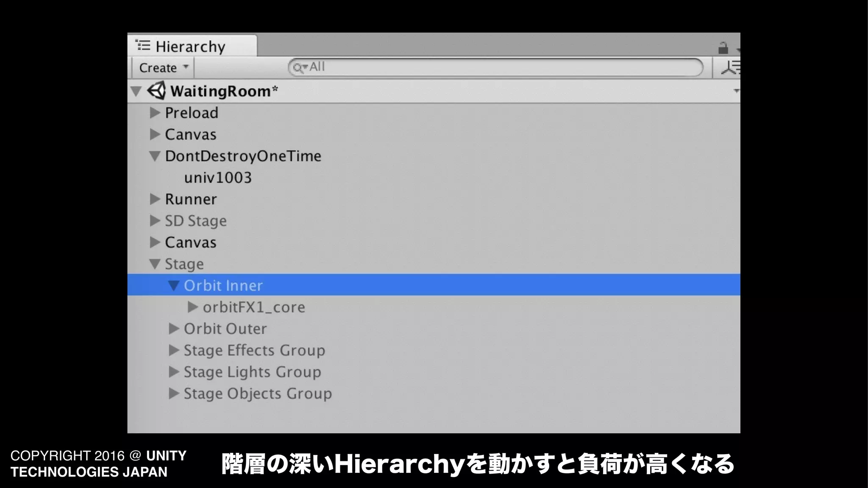Switch to the Hierarchy tab
Screen dimensions: 868x488
click(x=192, y=46)
